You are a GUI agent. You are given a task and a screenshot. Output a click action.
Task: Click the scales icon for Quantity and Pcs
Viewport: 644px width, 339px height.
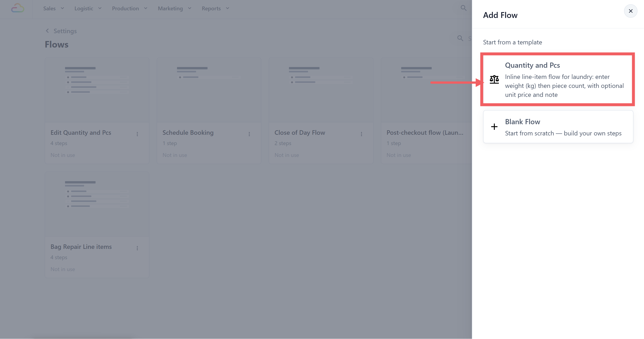pos(494,79)
